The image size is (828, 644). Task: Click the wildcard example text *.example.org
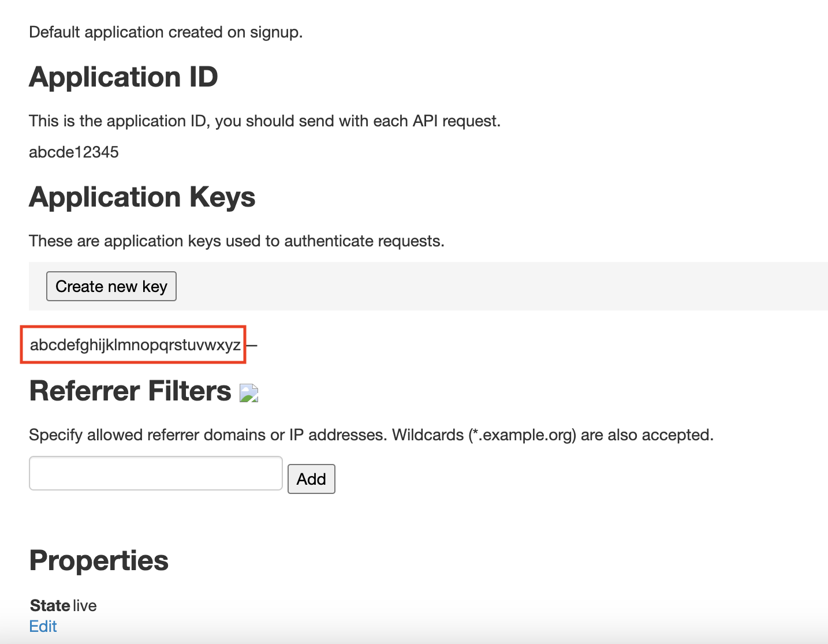point(523,435)
